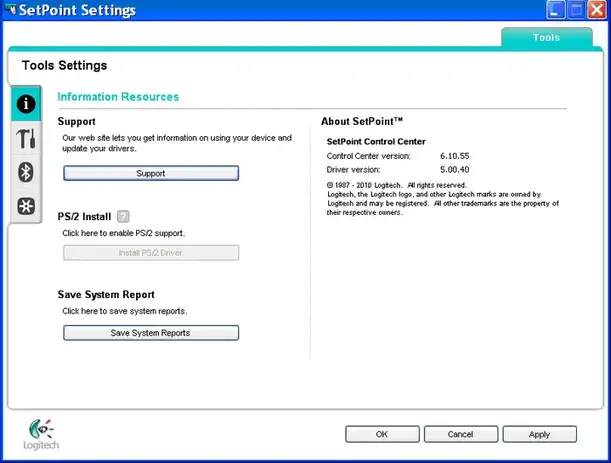Click the Cancel button

461,434
